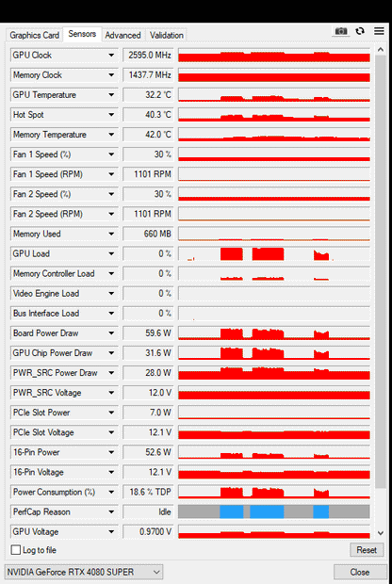Image resolution: width=392 pixels, height=584 pixels.
Task: Open the Validation tab
Action: click(x=166, y=36)
